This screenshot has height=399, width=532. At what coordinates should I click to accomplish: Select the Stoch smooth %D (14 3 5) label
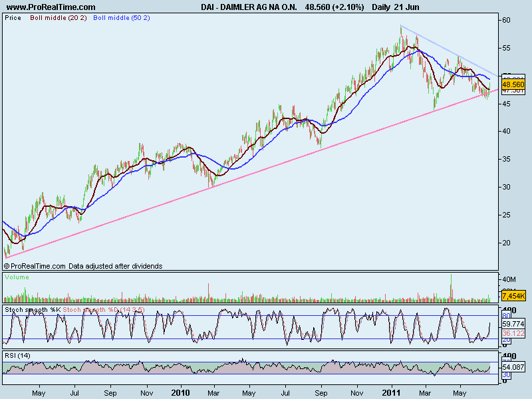pyautogui.click(x=104, y=310)
